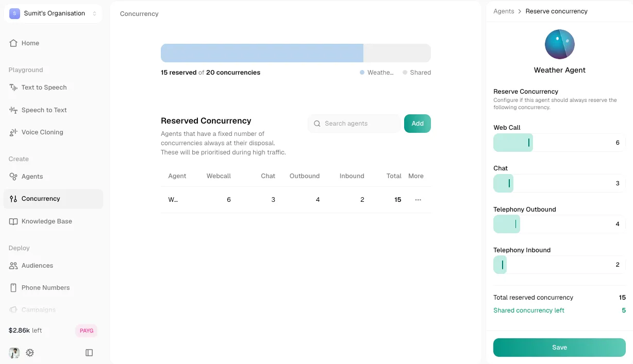Adjust the Chat concurrency slider
This screenshot has width=633, height=364.
point(509,183)
